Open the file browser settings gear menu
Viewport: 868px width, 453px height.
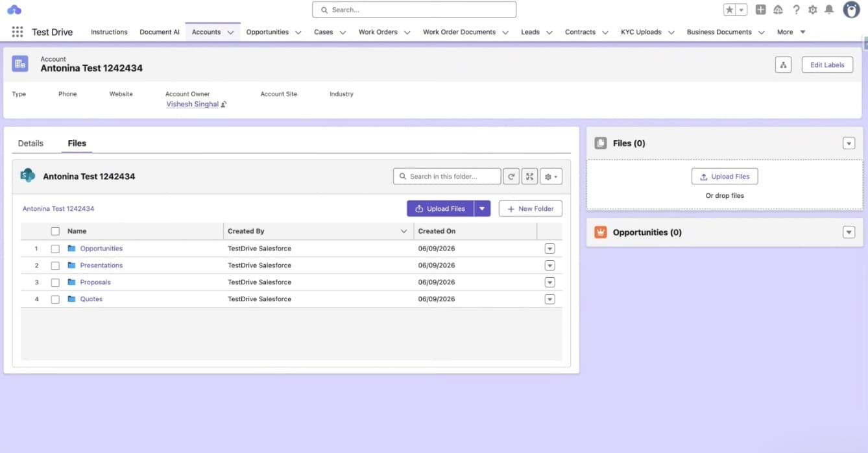click(x=551, y=177)
